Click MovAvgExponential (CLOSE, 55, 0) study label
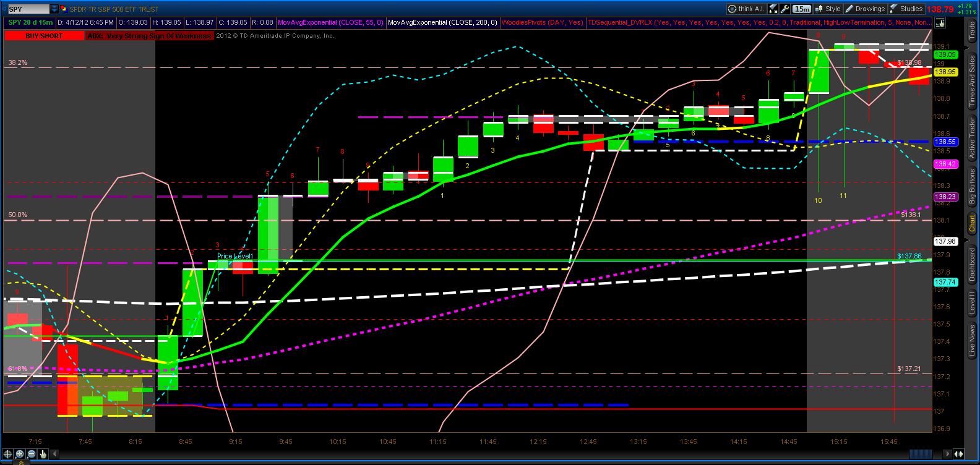980x465 pixels. (x=331, y=22)
